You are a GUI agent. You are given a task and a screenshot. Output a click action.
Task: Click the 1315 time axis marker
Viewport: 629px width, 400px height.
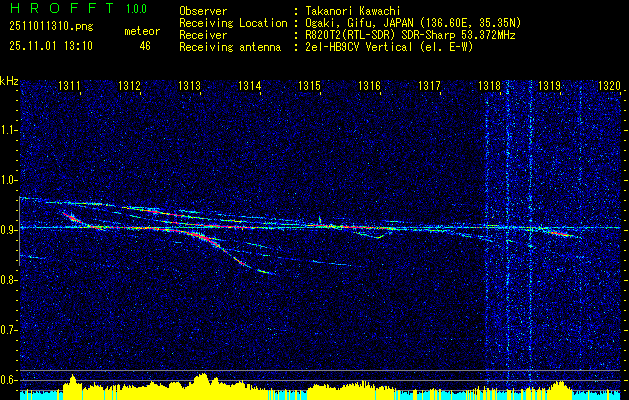[x=309, y=86]
